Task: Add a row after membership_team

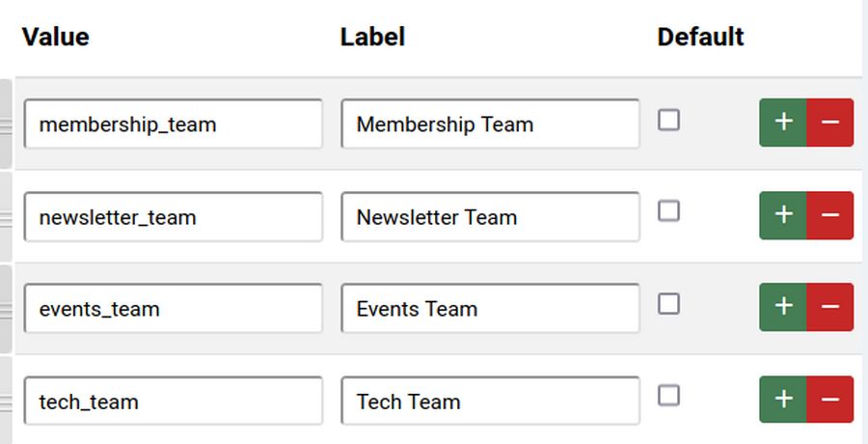Action: [x=783, y=123]
